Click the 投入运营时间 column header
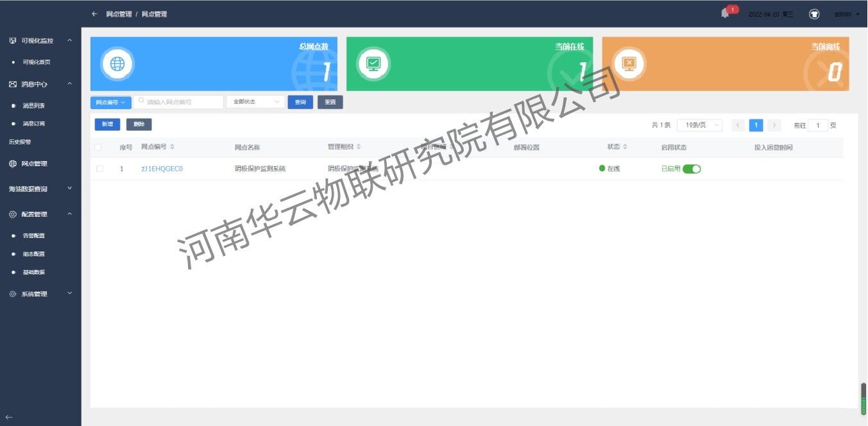 pos(774,148)
